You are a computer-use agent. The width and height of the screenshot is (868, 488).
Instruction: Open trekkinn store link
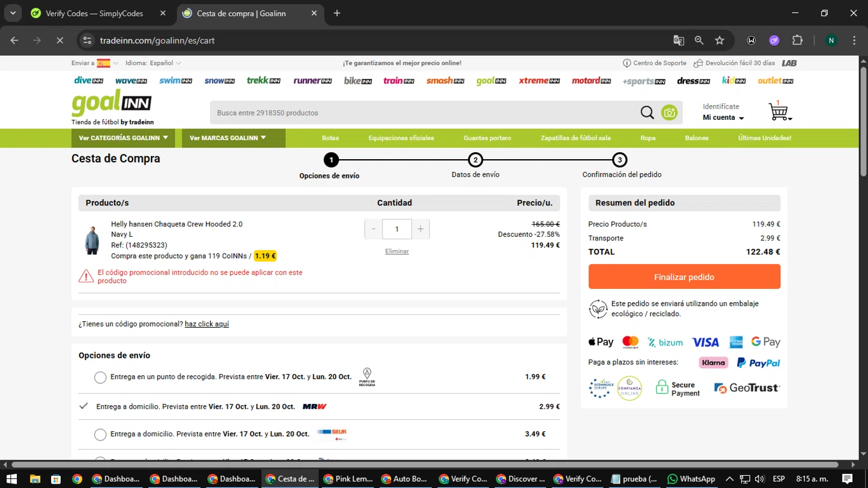pos(263,80)
